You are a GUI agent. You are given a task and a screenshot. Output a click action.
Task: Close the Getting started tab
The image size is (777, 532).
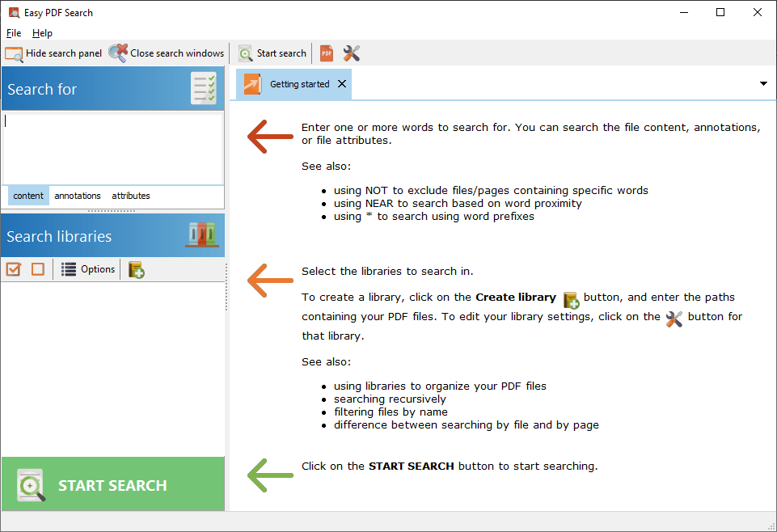(x=342, y=84)
